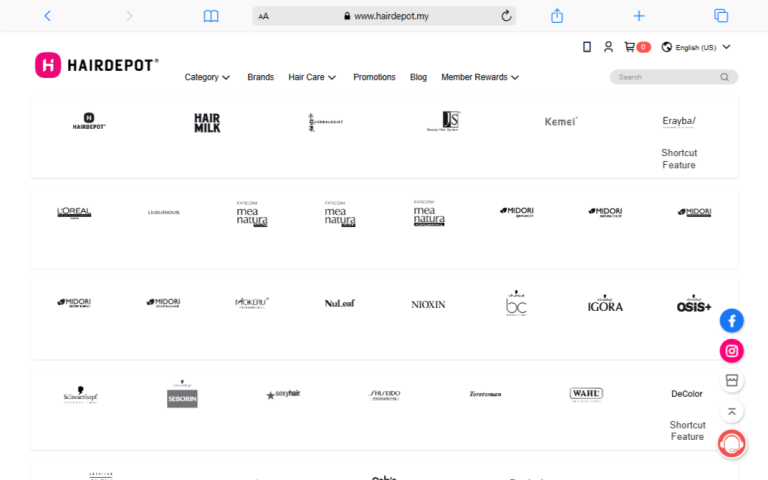768x480 pixels.
Task: Go to the Brands menu item
Action: [260, 77]
